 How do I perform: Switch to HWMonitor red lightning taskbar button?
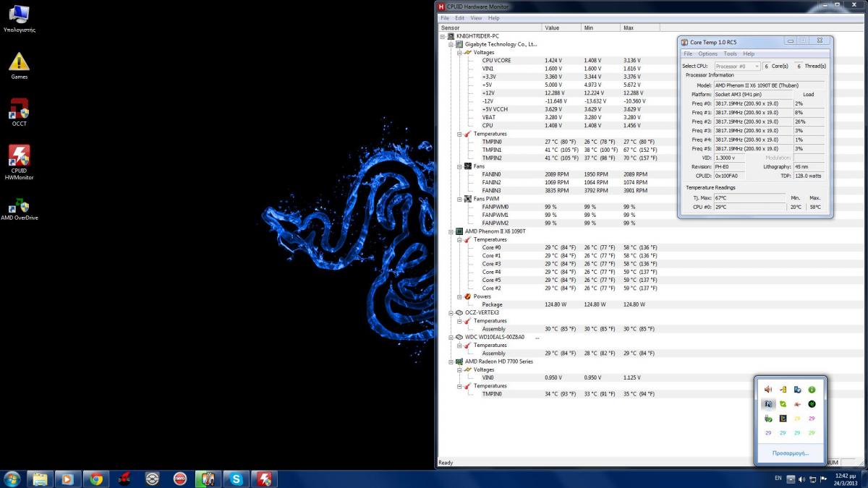(x=265, y=479)
